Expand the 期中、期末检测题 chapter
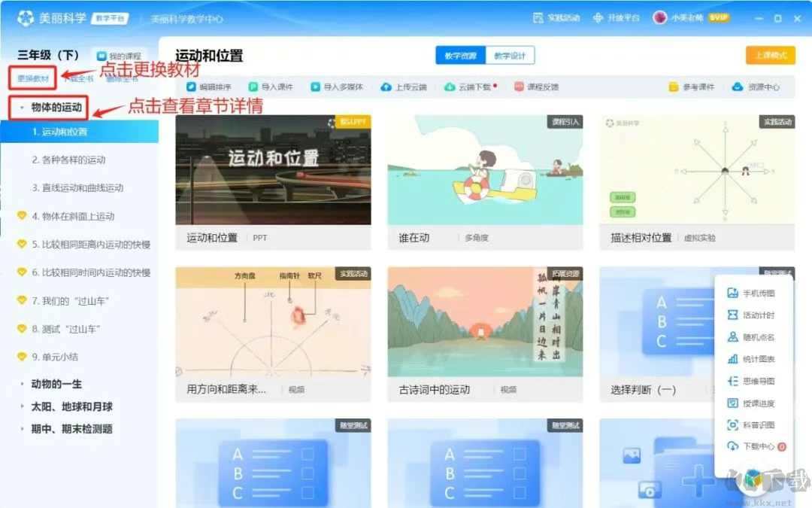The image size is (812, 508). click(22, 429)
